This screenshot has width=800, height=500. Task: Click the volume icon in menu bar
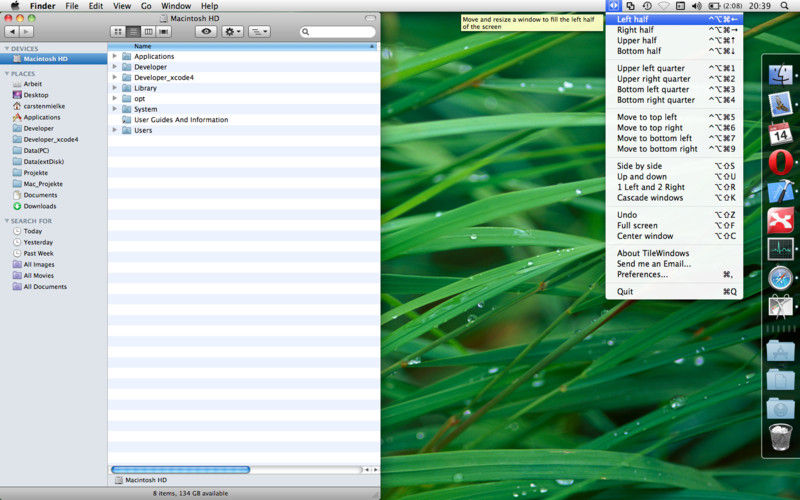coord(696,6)
